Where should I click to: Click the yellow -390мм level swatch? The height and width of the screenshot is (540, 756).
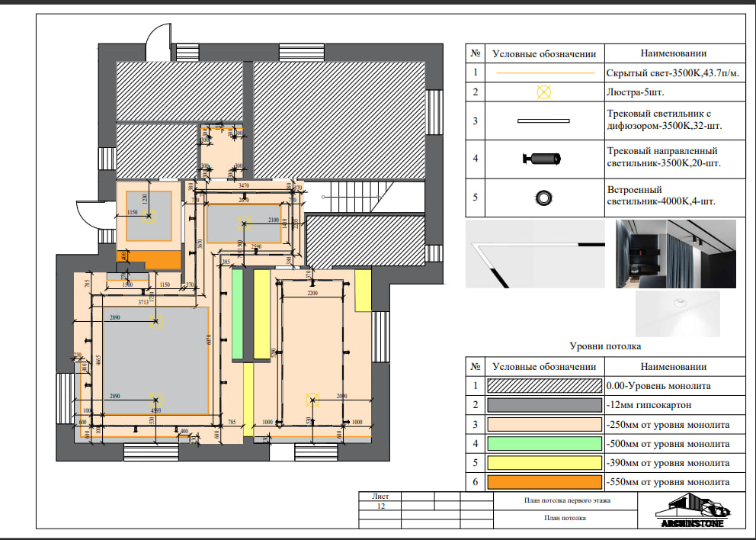pos(544,463)
